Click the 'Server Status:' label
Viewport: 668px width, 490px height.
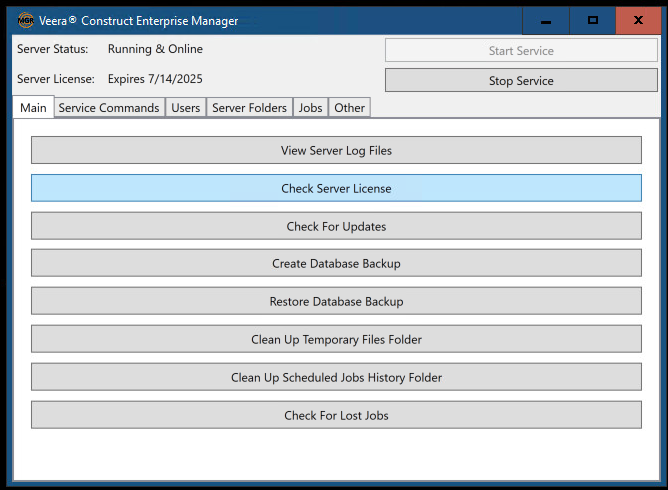point(52,49)
